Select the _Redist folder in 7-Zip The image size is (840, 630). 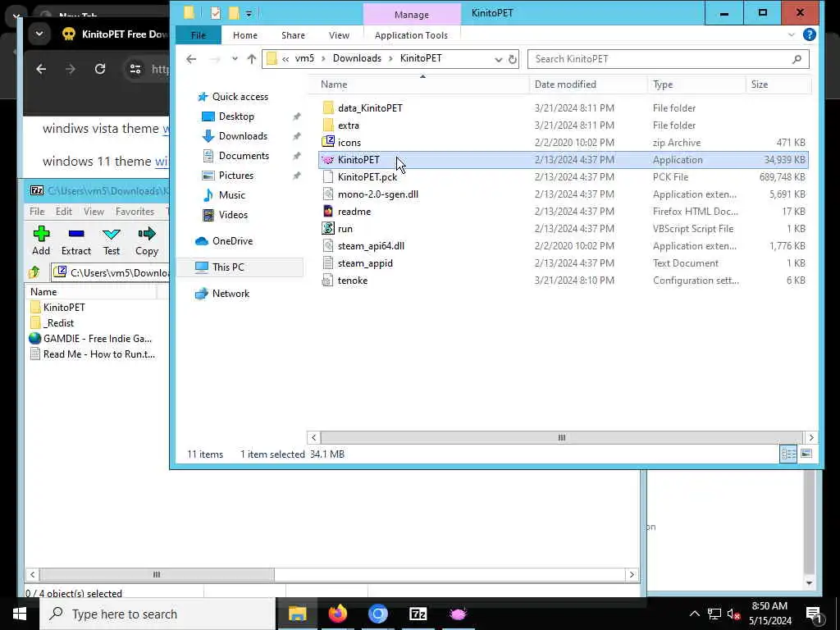point(59,323)
